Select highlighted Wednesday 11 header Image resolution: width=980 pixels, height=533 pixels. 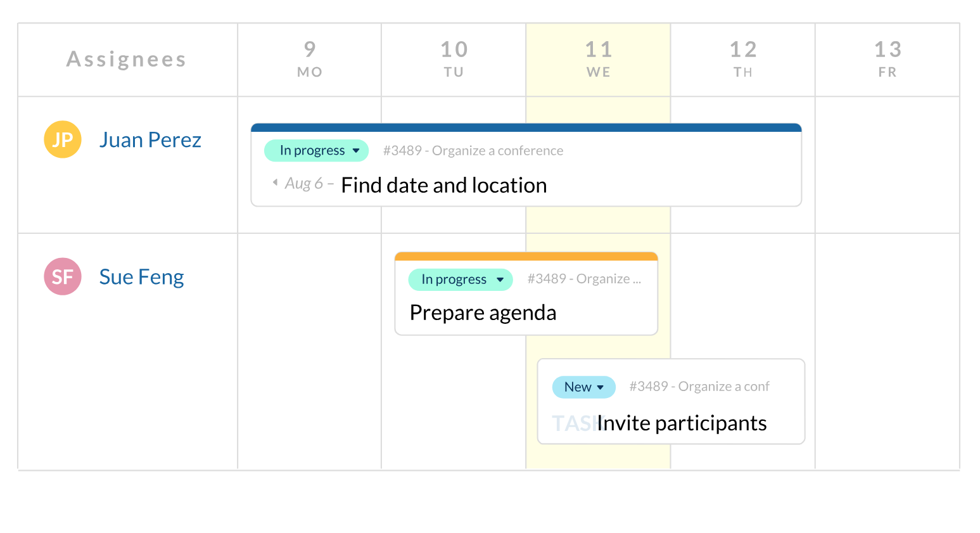tap(598, 60)
